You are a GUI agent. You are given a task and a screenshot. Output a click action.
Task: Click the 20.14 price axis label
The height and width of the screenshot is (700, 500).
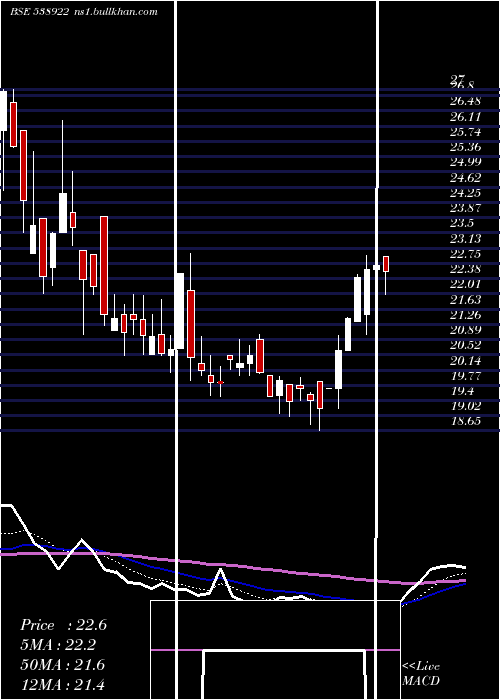click(465, 360)
